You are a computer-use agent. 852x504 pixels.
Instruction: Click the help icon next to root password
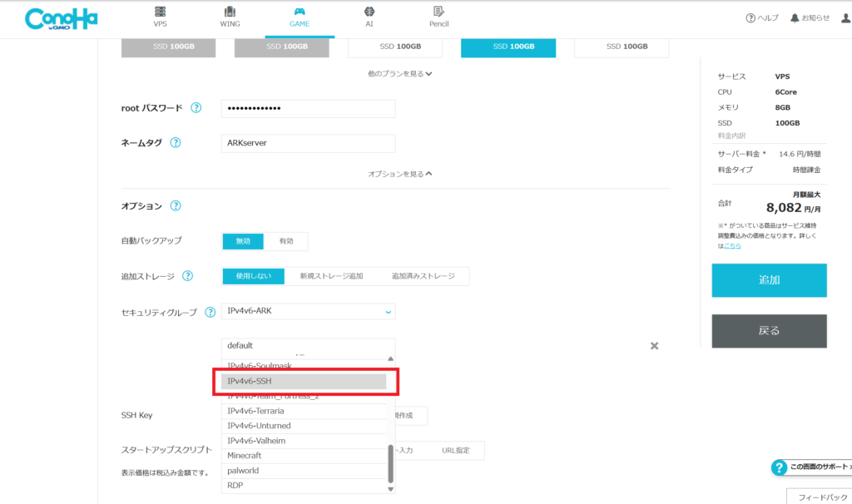pos(196,108)
